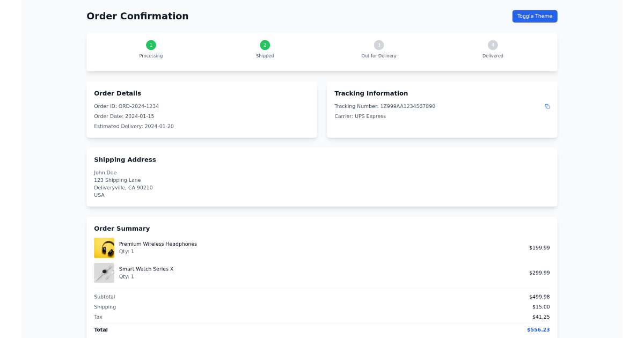The image size is (644, 338).
Task: Select the green Processing step circle
Action: pyautogui.click(x=151, y=45)
